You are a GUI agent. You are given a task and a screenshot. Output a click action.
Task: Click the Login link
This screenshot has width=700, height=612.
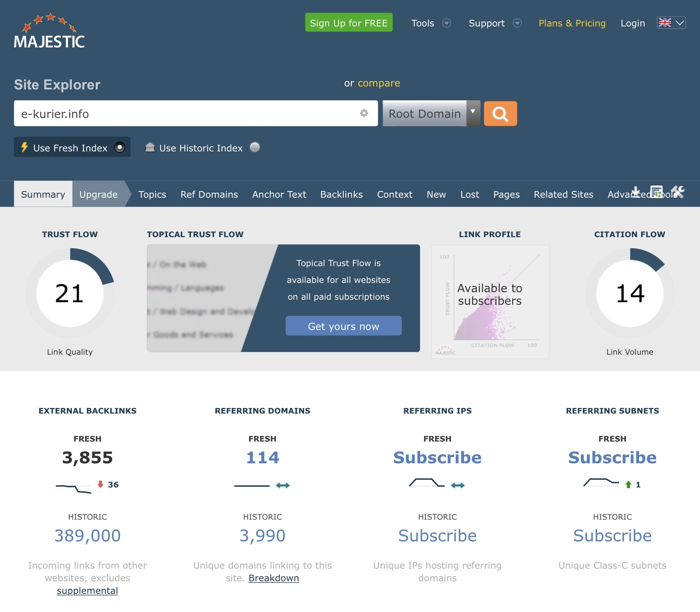tap(633, 23)
